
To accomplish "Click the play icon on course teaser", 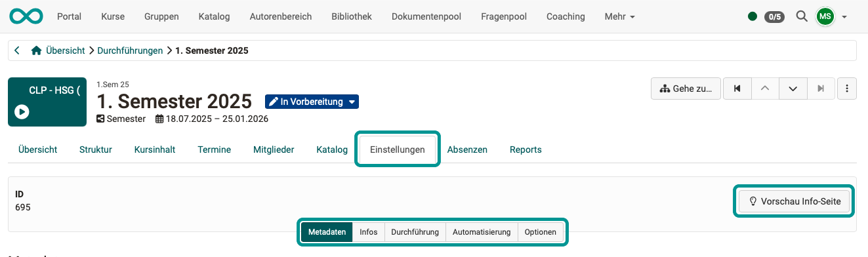I will coord(22,111).
